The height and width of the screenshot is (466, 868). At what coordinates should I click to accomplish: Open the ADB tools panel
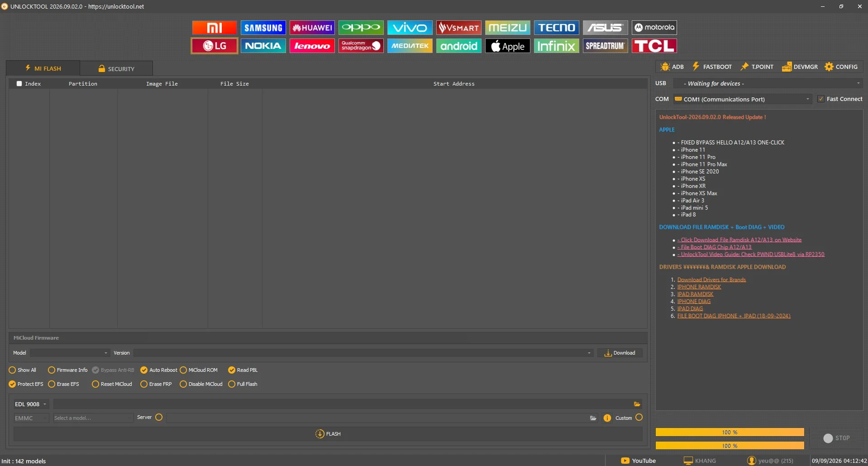click(x=672, y=67)
